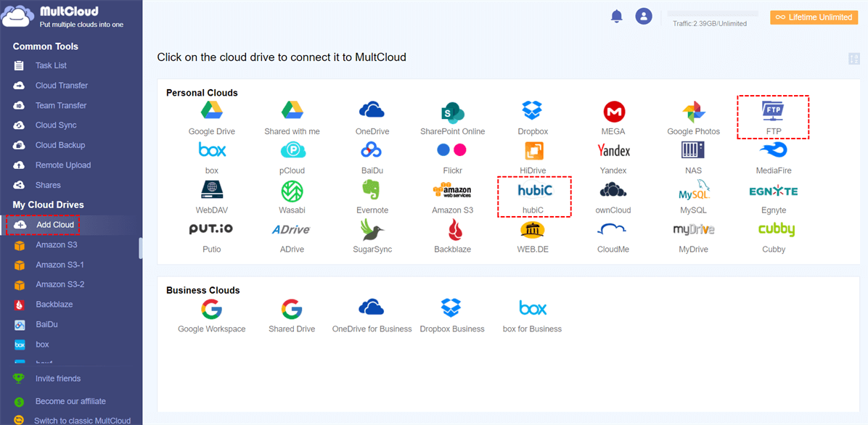Click the traffic usage progress bar

[x=712, y=14]
